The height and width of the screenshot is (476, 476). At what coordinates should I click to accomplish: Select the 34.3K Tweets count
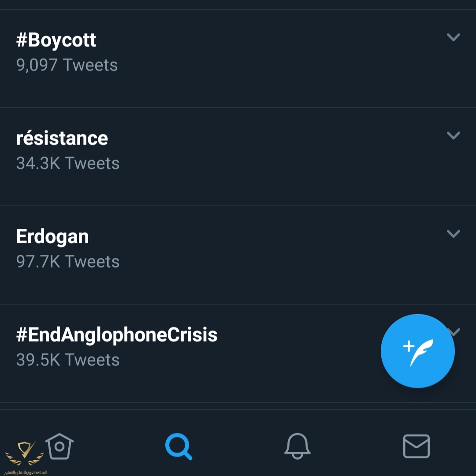pyautogui.click(x=68, y=164)
